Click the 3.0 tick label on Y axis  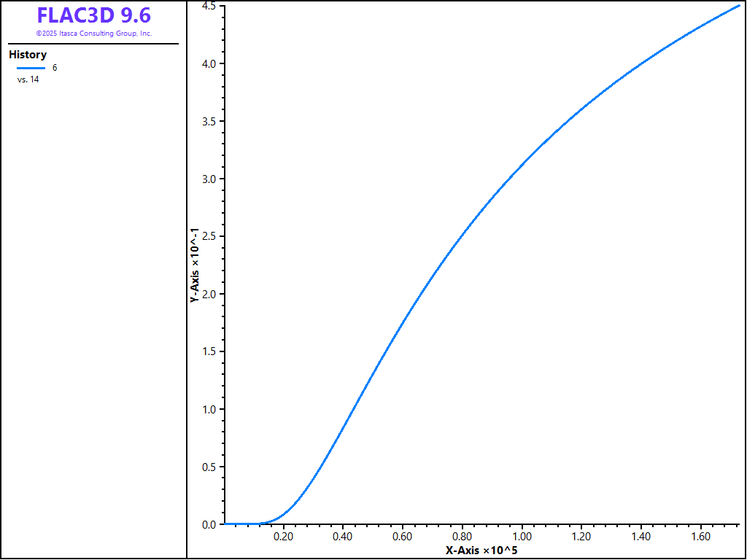[209, 179]
